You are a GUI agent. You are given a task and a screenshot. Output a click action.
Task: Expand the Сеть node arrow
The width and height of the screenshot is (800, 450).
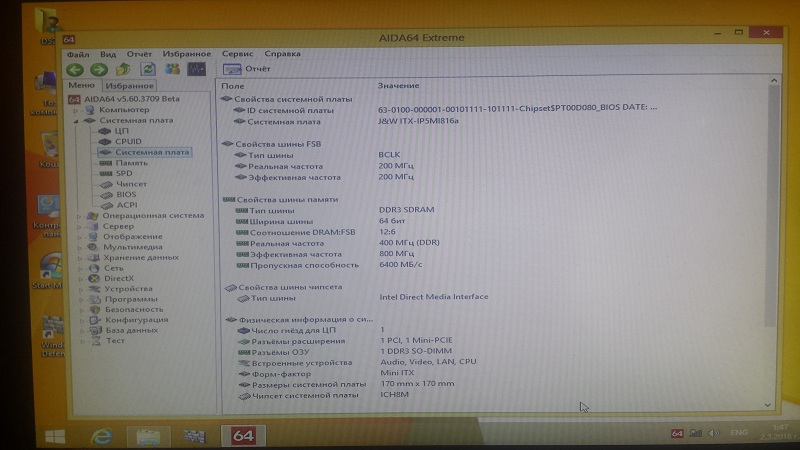81,268
